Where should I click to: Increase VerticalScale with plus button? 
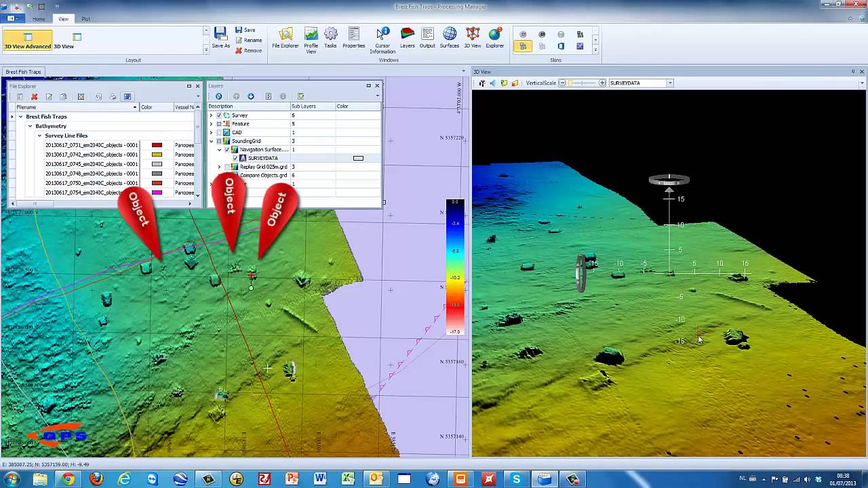601,83
